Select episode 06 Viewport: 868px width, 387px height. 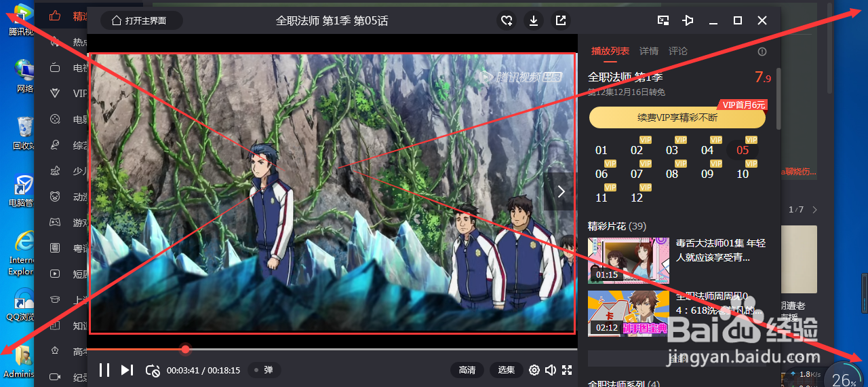(601, 174)
